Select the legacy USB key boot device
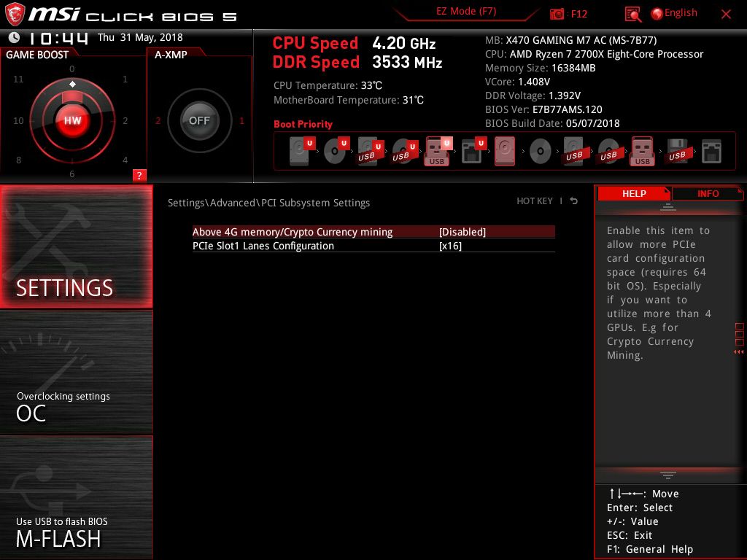This screenshot has width=747, height=560. pyautogui.click(x=642, y=151)
